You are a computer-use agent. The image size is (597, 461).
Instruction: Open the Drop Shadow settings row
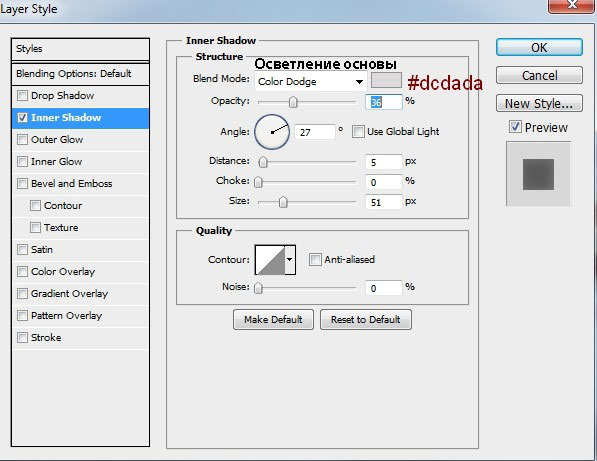[x=80, y=96]
